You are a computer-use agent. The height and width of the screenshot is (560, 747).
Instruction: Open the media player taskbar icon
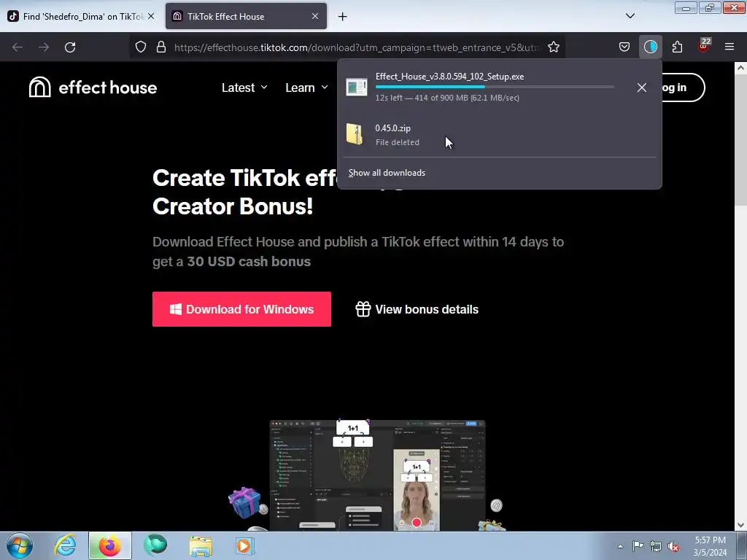[x=245, y=545]
